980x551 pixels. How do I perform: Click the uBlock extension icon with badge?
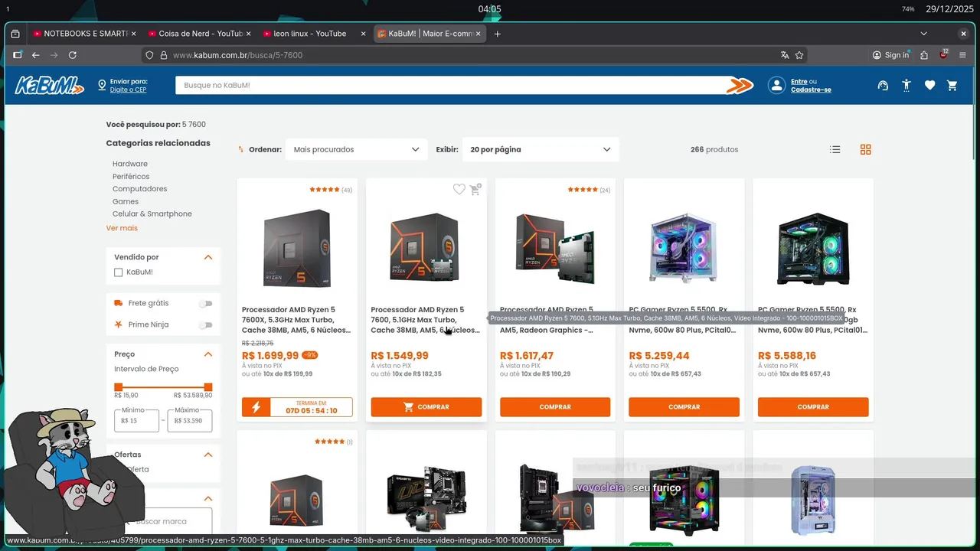click(944, 54)
